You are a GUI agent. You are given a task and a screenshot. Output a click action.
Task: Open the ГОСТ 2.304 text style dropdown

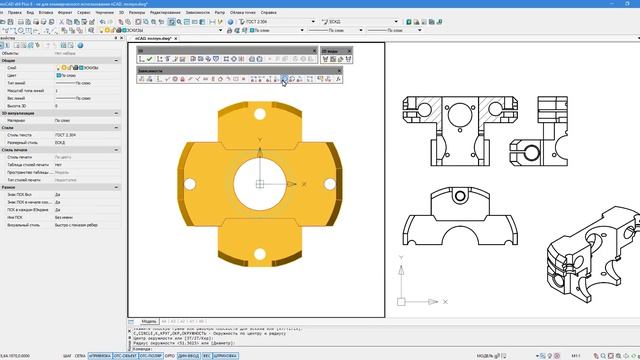pyautogui.click(x=313, y=22)
